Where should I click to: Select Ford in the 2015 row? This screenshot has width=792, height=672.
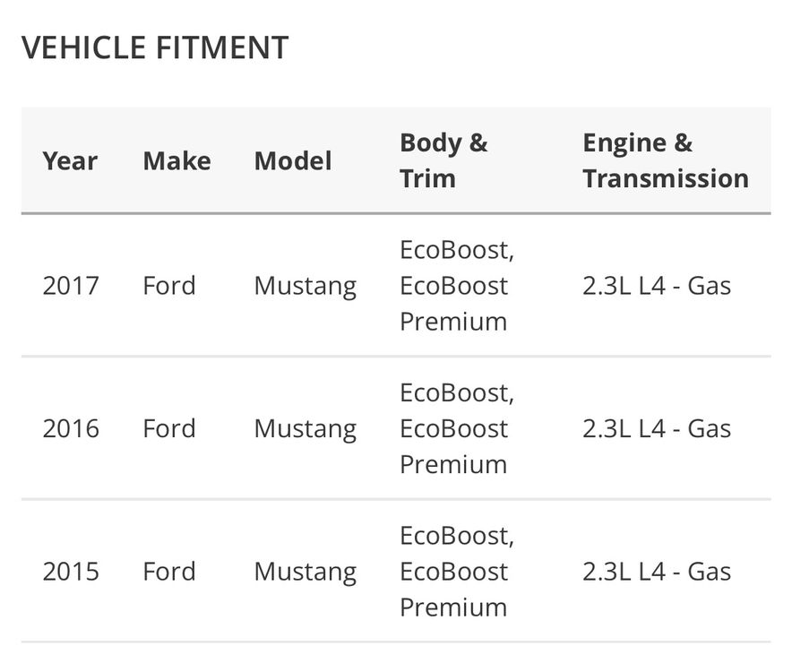coord(168,572)
